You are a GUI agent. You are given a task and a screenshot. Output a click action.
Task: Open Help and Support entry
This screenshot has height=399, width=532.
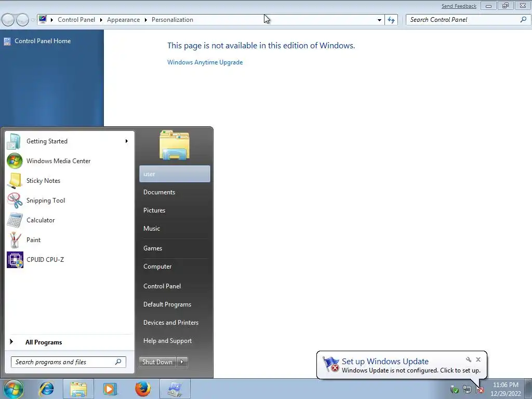(175, 341)
